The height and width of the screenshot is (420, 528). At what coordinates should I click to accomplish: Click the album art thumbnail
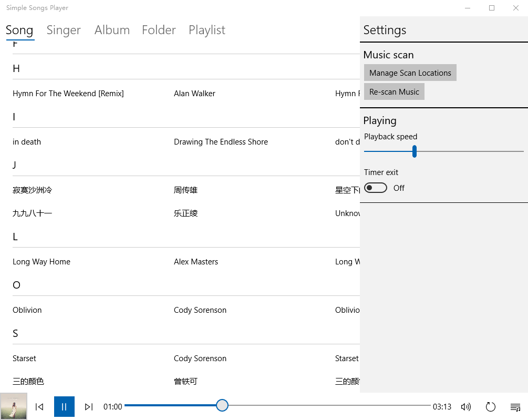pos(14,406)
